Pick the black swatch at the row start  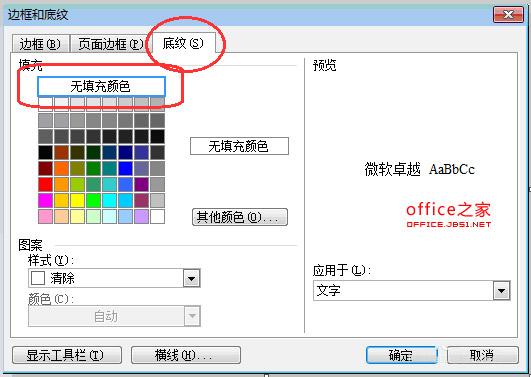(x=45, y=153)
